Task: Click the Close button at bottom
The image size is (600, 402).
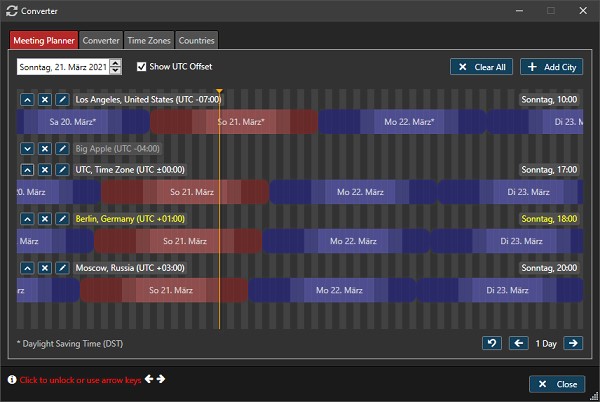Action: [556, 384]
